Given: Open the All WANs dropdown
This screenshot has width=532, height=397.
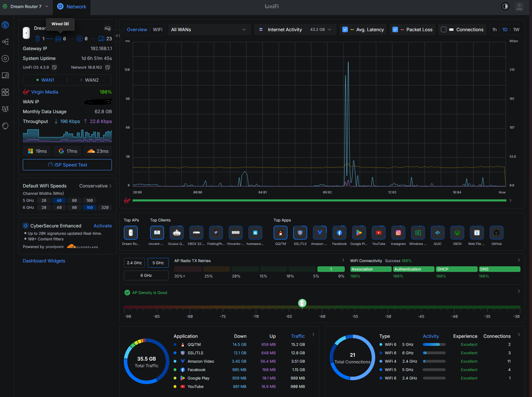Looking at the screenshot, I should pyautogui.click(x=208, y=30).
